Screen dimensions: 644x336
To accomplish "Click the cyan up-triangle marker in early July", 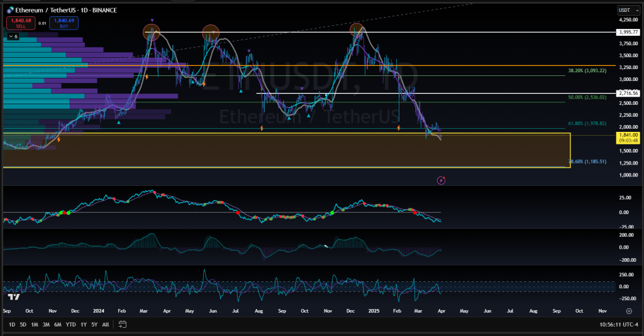I will (241, 91).
